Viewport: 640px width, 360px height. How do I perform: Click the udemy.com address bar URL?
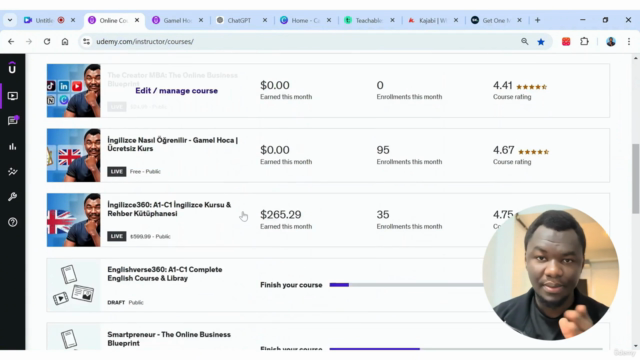[x=145, y=42]
